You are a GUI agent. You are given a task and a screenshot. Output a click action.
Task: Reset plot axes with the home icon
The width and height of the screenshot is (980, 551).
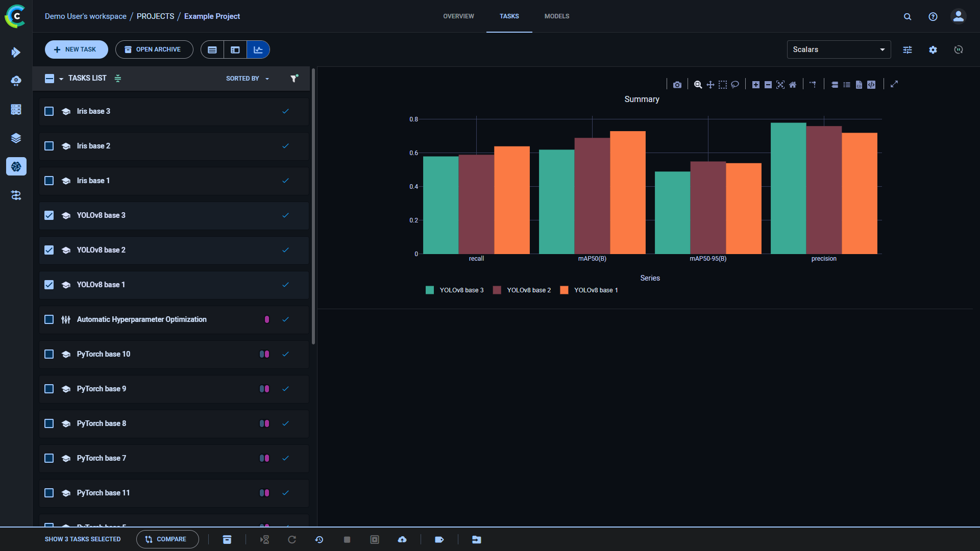(793, 85)
